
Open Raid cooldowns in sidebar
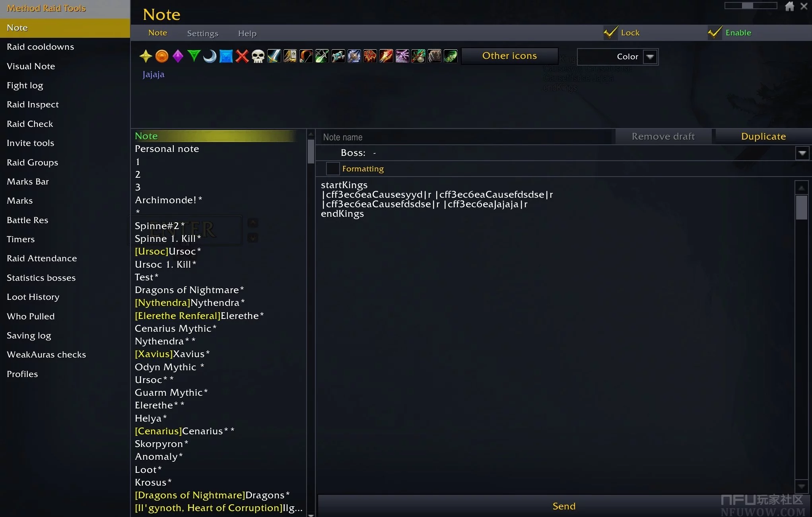tap(40, 47)
